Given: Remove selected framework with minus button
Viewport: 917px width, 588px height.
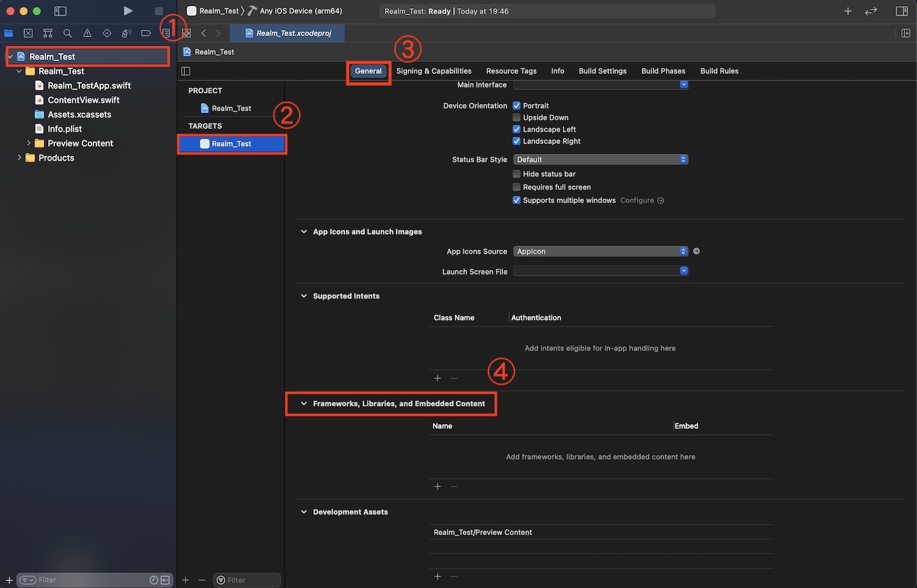Looking at the screenshot, I should [x=454, y=486].
